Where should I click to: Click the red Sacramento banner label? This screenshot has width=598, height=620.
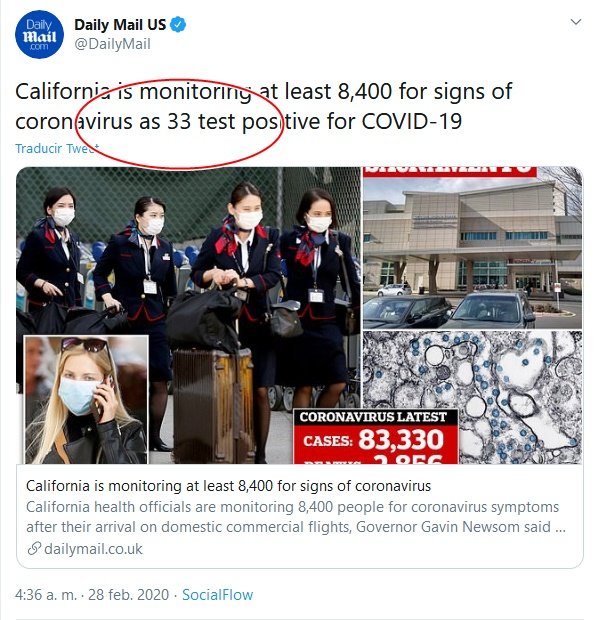(450, 172)
